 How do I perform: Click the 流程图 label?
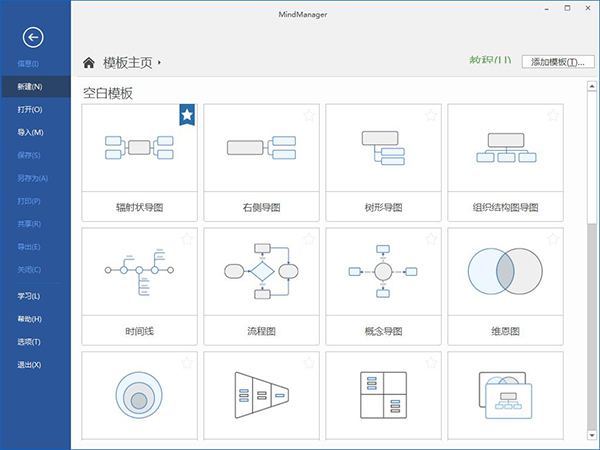[261, 331]
